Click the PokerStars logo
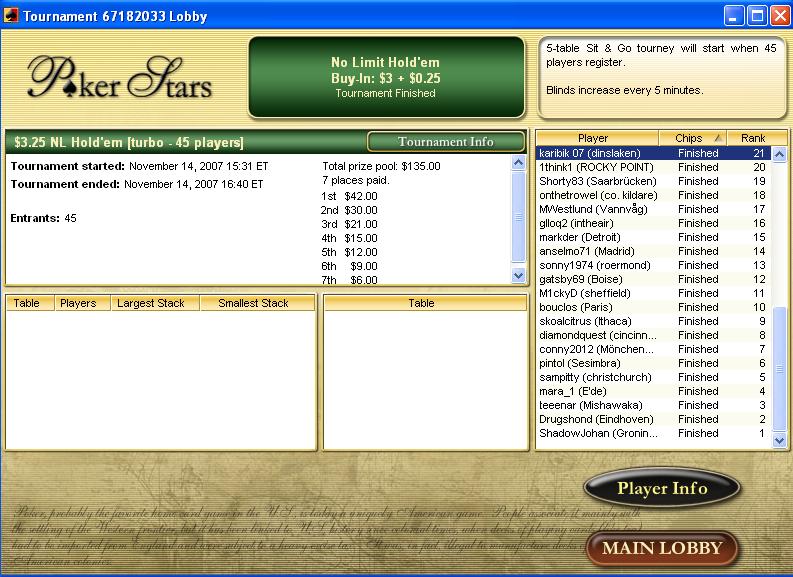This screenshot has height=577, width=793. (119, 77)
